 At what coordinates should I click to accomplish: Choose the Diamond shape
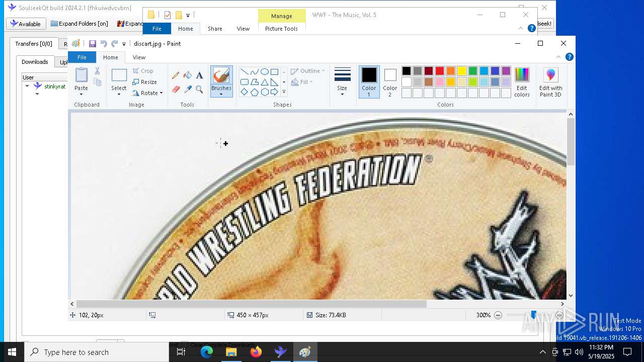click(x=244, y=92)
